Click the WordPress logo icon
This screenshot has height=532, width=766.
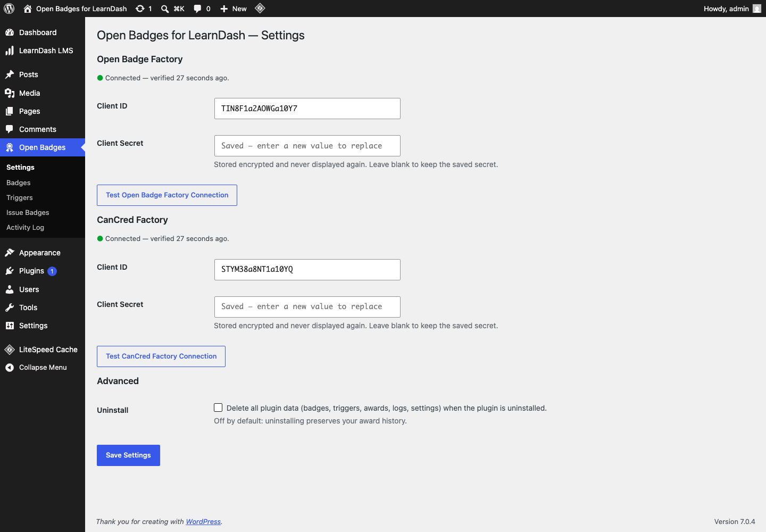(x=9, y=9)
